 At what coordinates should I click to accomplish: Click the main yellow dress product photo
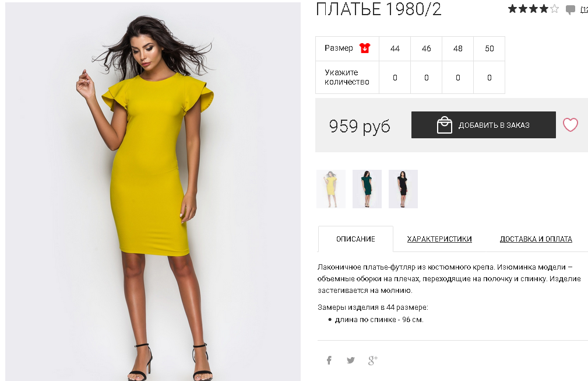tap(153, 191)
